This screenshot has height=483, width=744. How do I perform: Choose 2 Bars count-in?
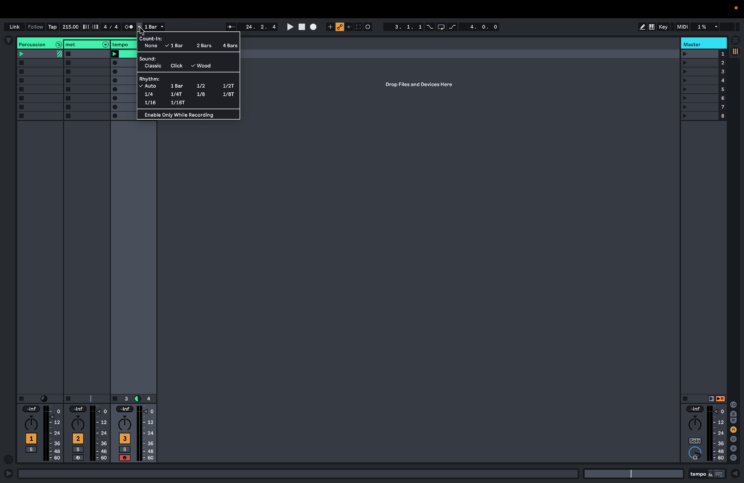point(204,46)
